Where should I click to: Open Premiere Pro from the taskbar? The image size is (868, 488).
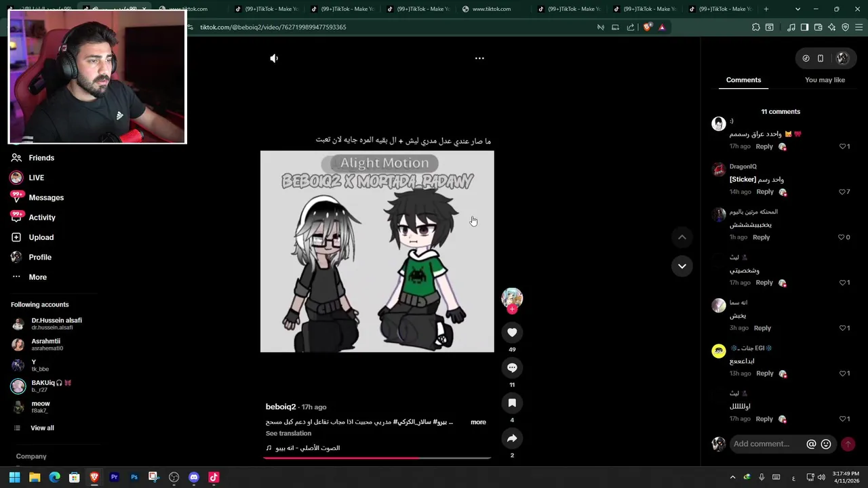(x=114, y=477)
